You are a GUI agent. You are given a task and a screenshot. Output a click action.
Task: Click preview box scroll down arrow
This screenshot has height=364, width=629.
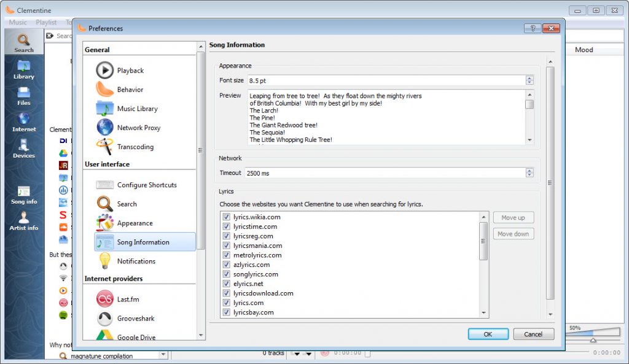coord(529,140)
